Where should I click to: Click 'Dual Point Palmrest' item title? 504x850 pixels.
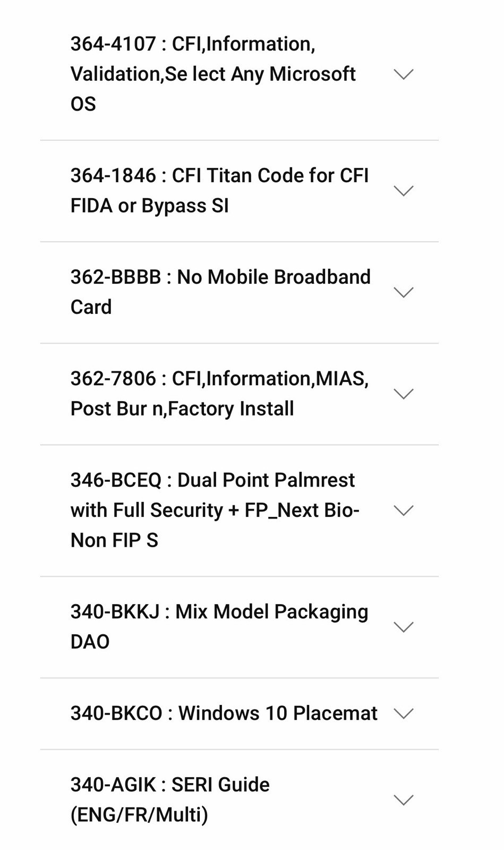tap(266, 480)
